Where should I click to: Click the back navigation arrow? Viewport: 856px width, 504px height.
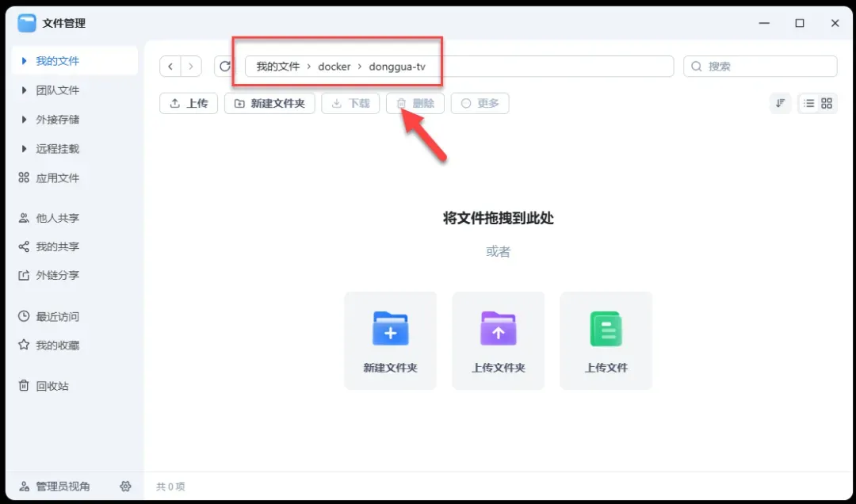point(170,67)
